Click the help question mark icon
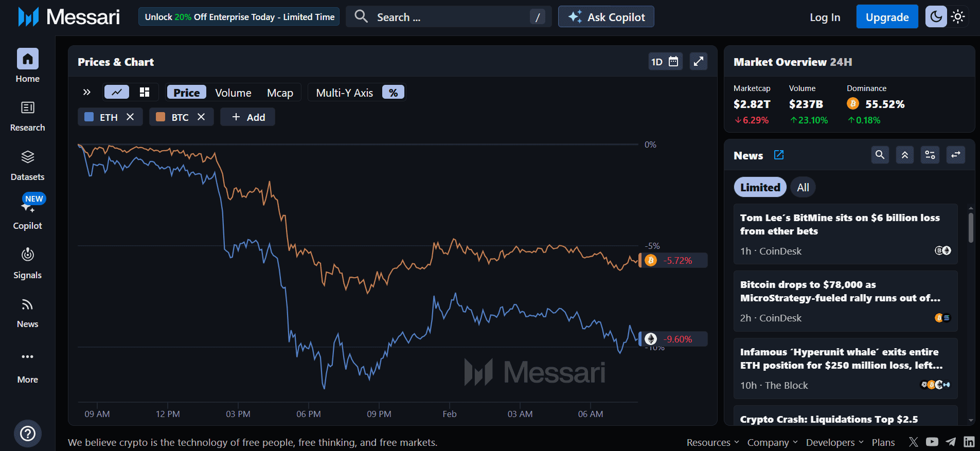Image resolution: width=980 pixels, height=451 pixels. (28, 434)
